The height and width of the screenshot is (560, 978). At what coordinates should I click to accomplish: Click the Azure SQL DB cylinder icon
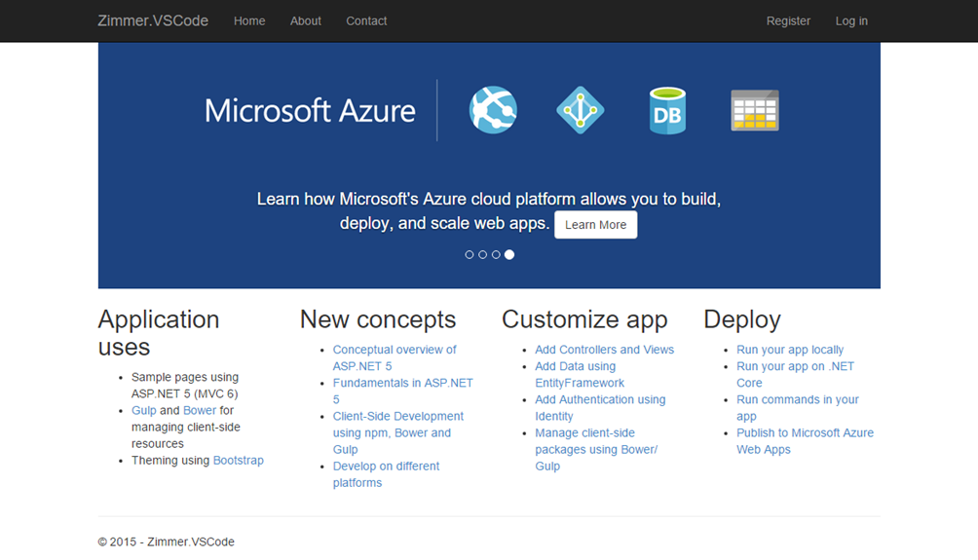[667, 110]
